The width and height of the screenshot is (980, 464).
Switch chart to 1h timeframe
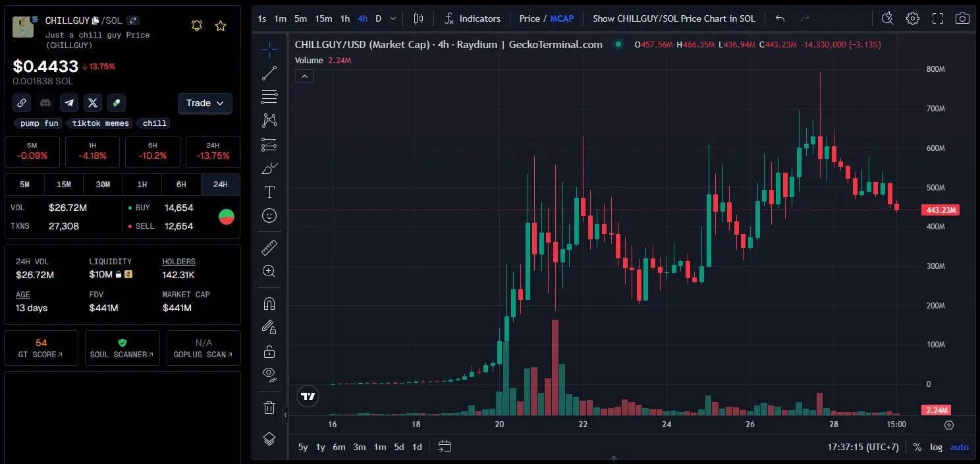pos(345,18)
